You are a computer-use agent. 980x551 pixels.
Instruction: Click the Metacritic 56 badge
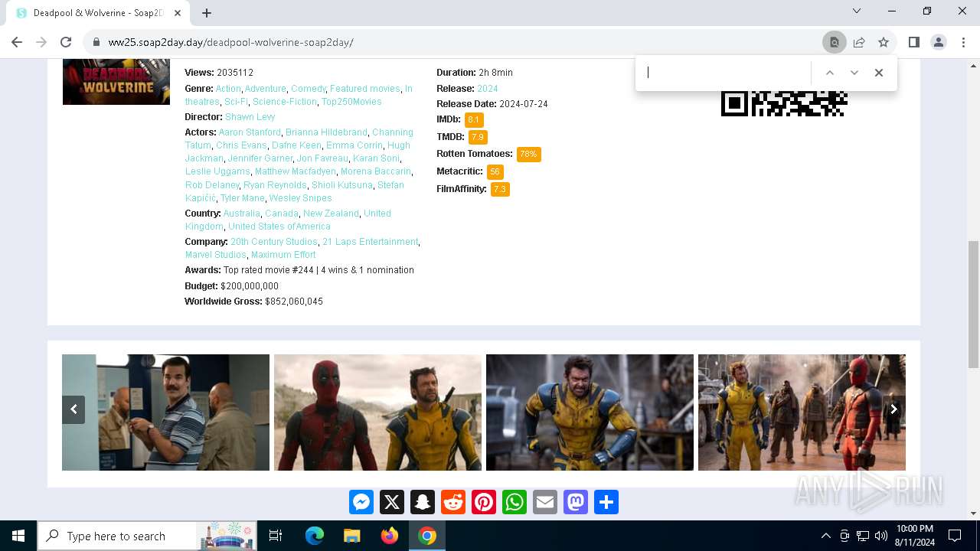495,171
